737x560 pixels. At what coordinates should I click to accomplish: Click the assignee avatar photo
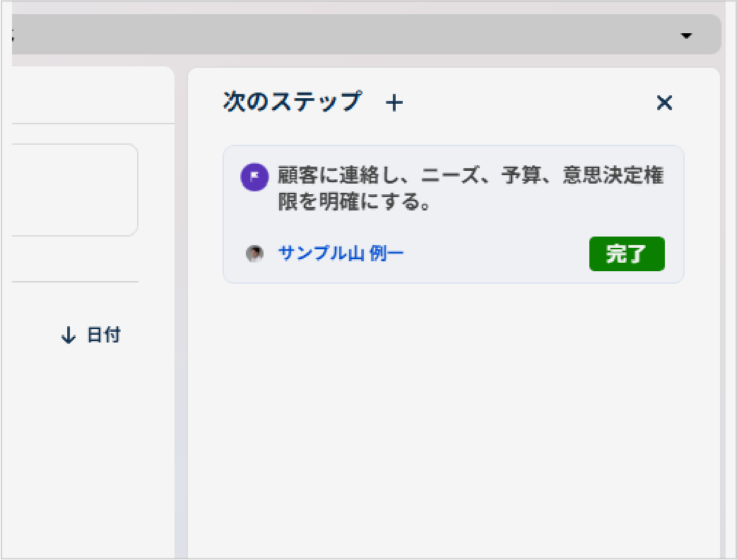254,254
